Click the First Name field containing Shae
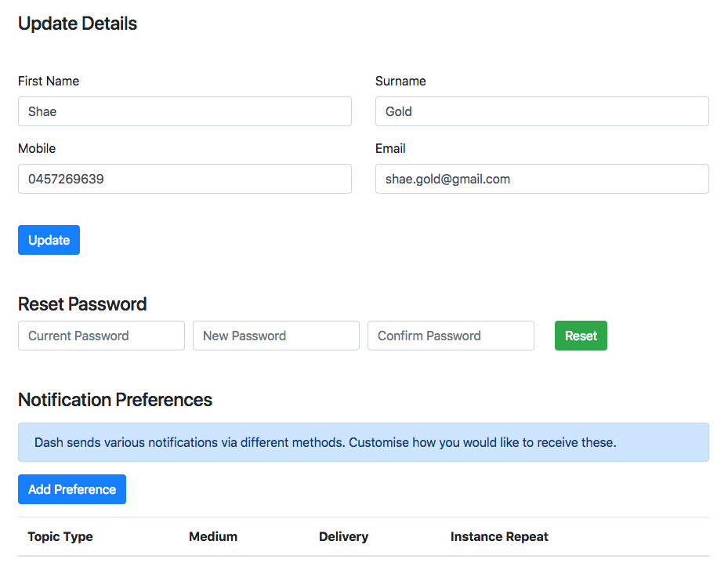The height and width of the screenshot is (570, 728). (x=185, y=111)
